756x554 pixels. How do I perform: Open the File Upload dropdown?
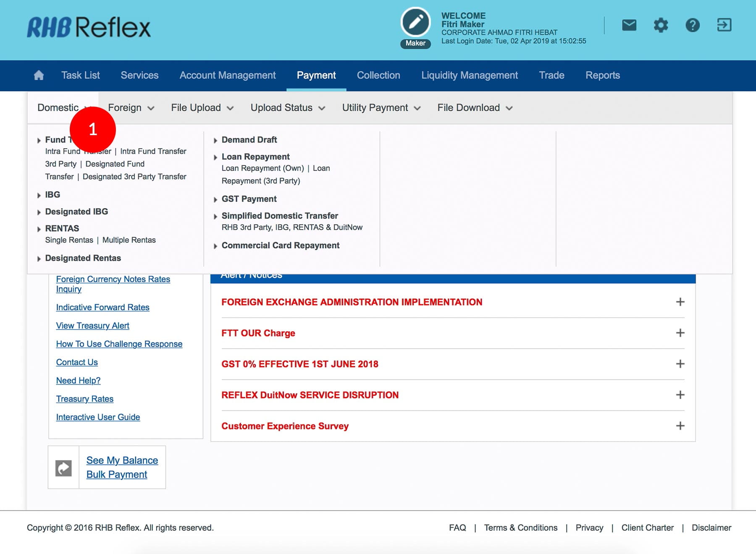pyautogui.click(x=202, y=108)
